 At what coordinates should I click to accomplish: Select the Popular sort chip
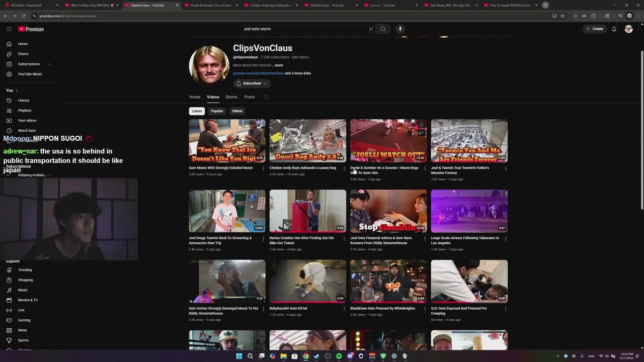217,111
